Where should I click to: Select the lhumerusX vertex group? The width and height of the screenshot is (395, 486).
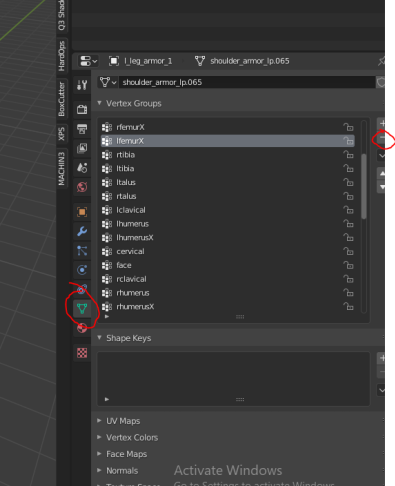[x=228, y=238]
